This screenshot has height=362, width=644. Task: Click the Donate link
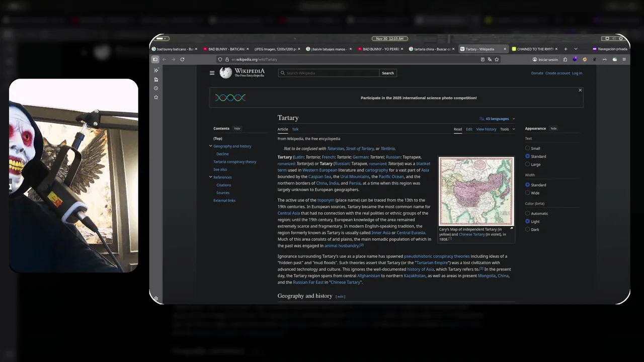tap(537, 73)
